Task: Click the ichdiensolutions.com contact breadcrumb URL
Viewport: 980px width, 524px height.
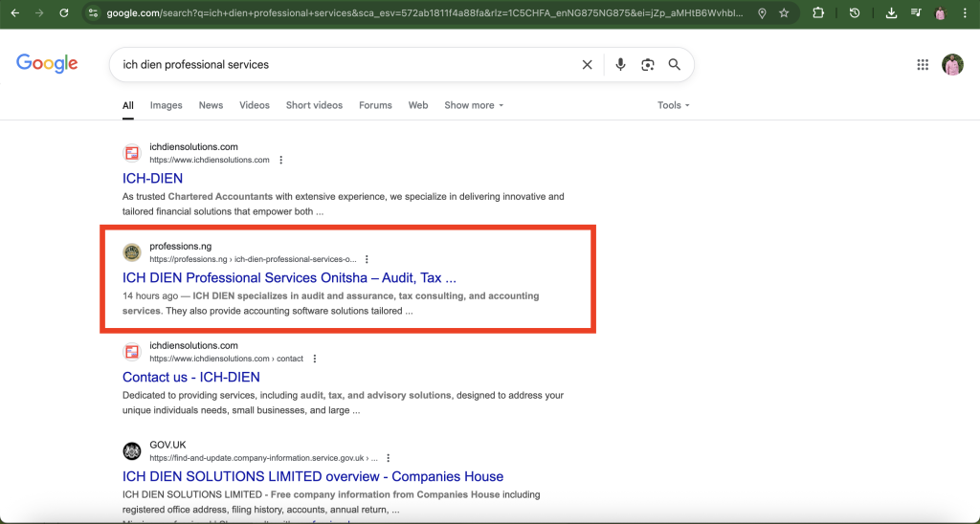Action: (x=226, y=359)
